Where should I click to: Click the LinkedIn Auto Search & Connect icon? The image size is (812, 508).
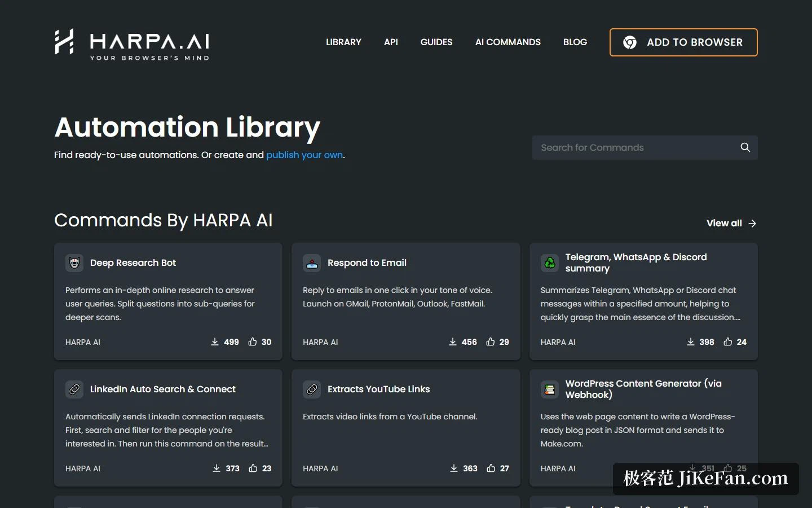pyautogui.click(x=74, y=389)
